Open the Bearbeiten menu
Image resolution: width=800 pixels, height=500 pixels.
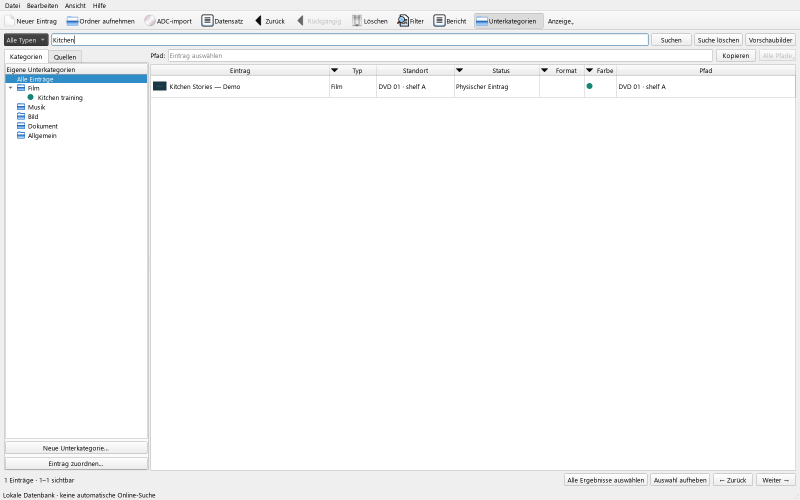pos(42,5)
